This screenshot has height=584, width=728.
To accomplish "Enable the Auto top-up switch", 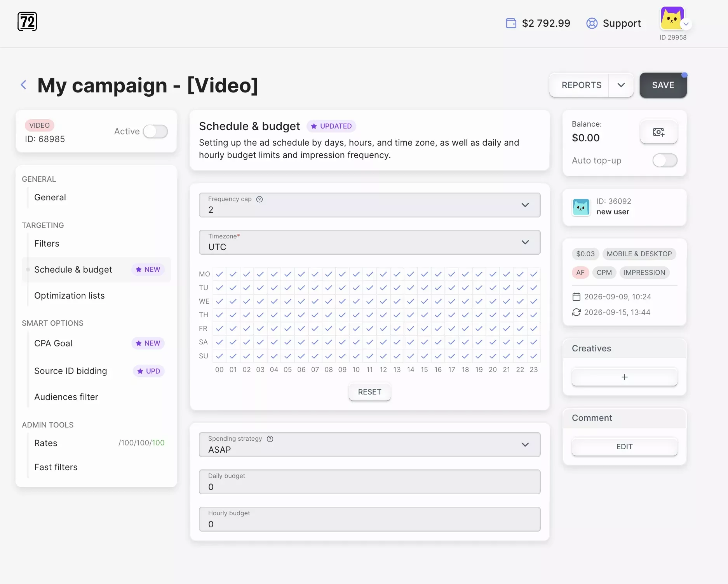I will pos(665,160).
